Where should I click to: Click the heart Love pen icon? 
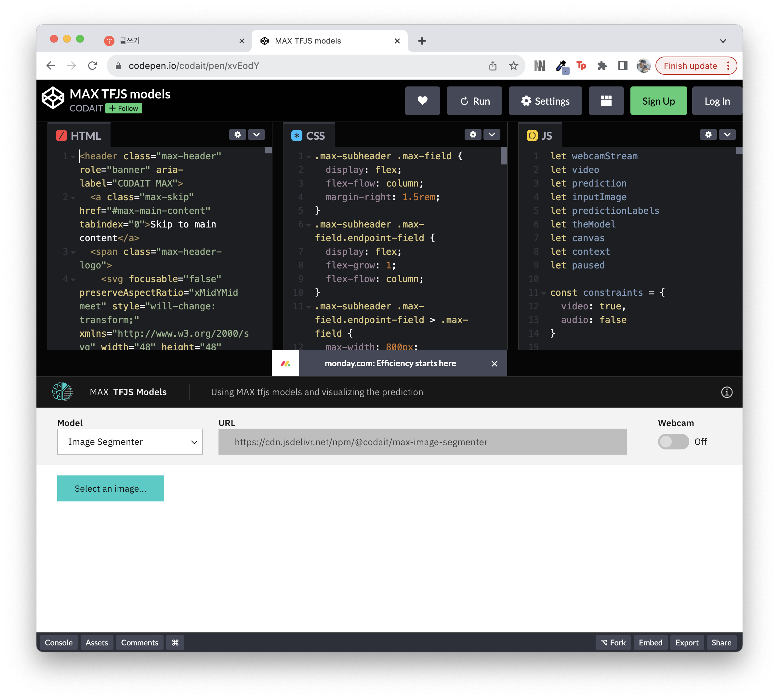[x=422, y=101]
